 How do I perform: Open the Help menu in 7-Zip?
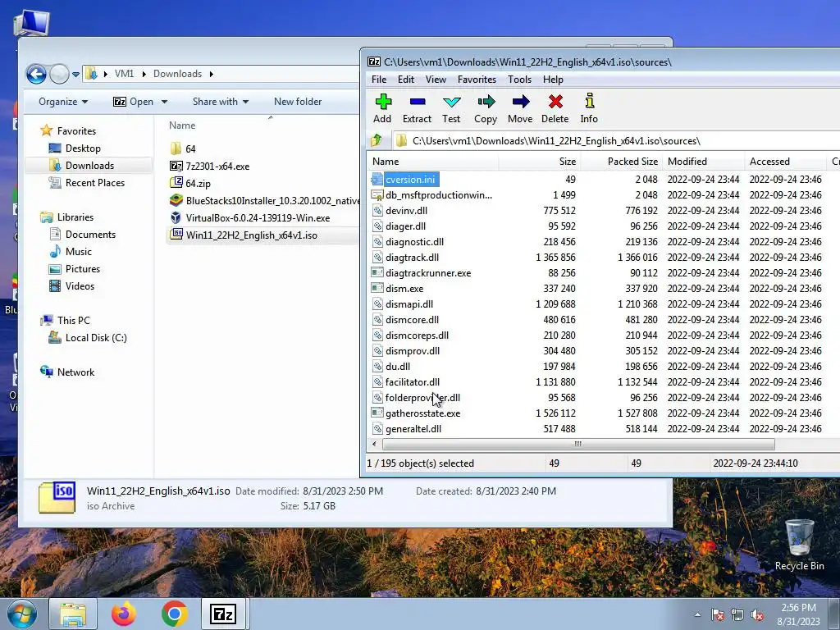[x=553, y=80]
